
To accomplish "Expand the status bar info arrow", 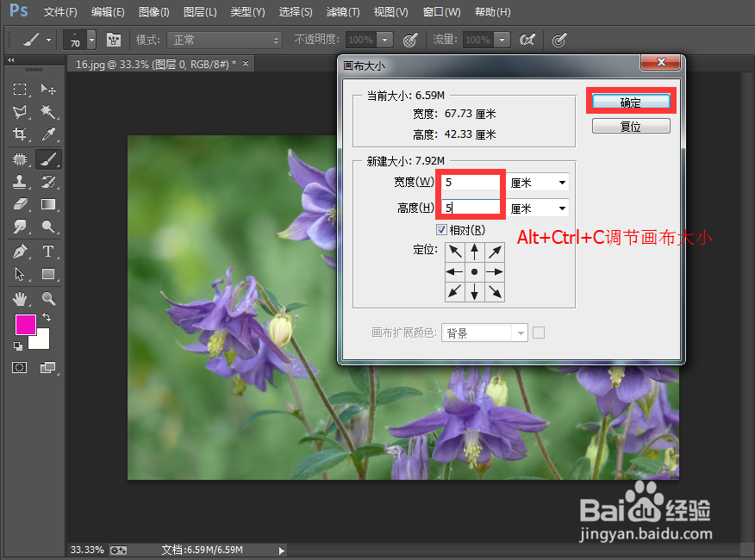I will 282,551.
